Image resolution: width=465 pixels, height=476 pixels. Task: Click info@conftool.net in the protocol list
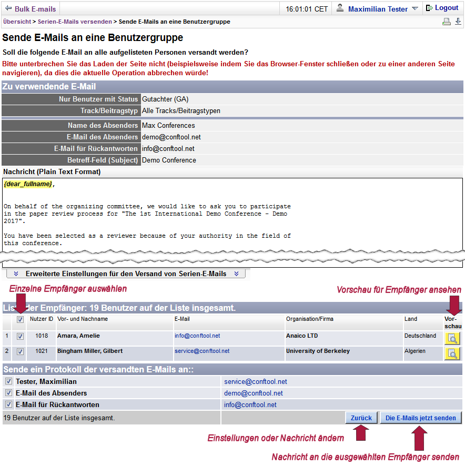[250, 404]
